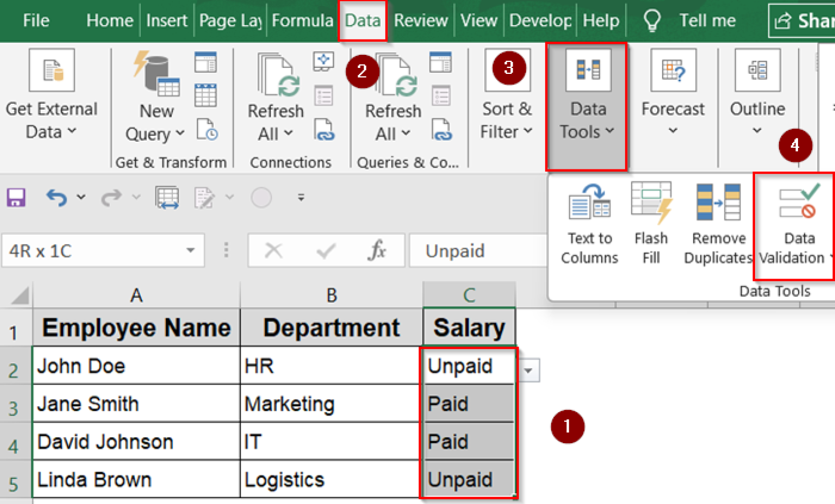Viewport: 835px width, 504px height.
Task: Click the Save icon
Action: [x=15, y=197]
